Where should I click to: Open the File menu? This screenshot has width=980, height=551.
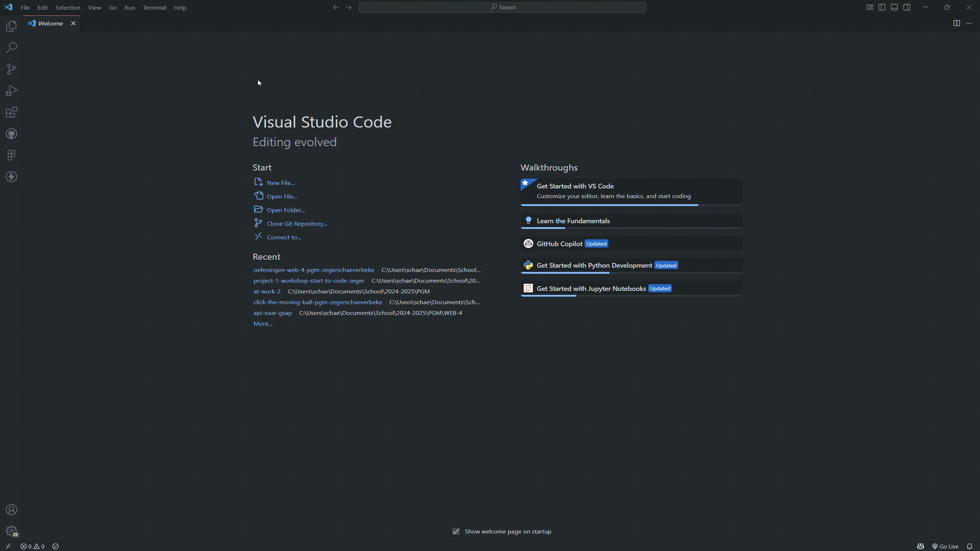pyautogui.click(x=25, y=8)
